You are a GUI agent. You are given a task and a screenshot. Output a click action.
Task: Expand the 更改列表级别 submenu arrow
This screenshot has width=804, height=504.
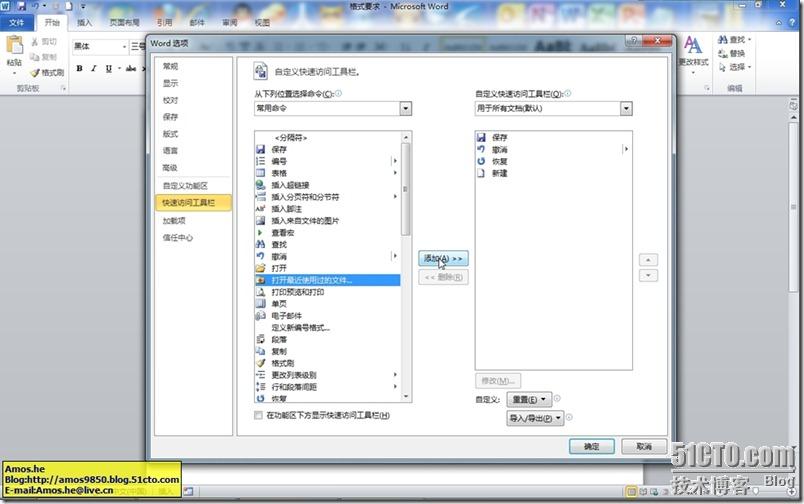(x=395, y=375)
